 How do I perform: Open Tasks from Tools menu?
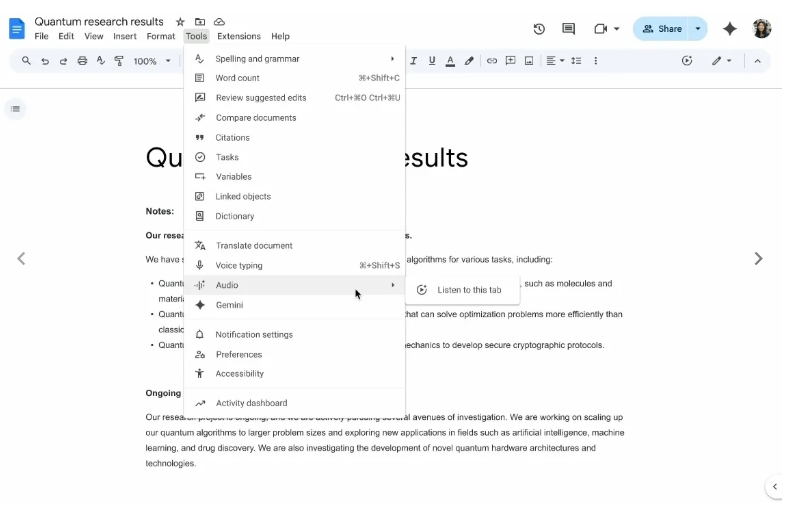coord(295,157)
